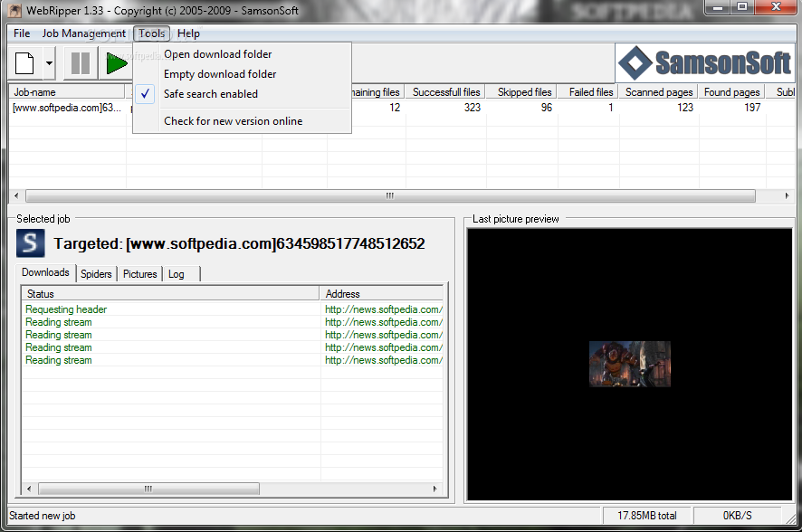Close the open Tools menu
The width and height of the screenshot is (802, 532).
[151, 33]
